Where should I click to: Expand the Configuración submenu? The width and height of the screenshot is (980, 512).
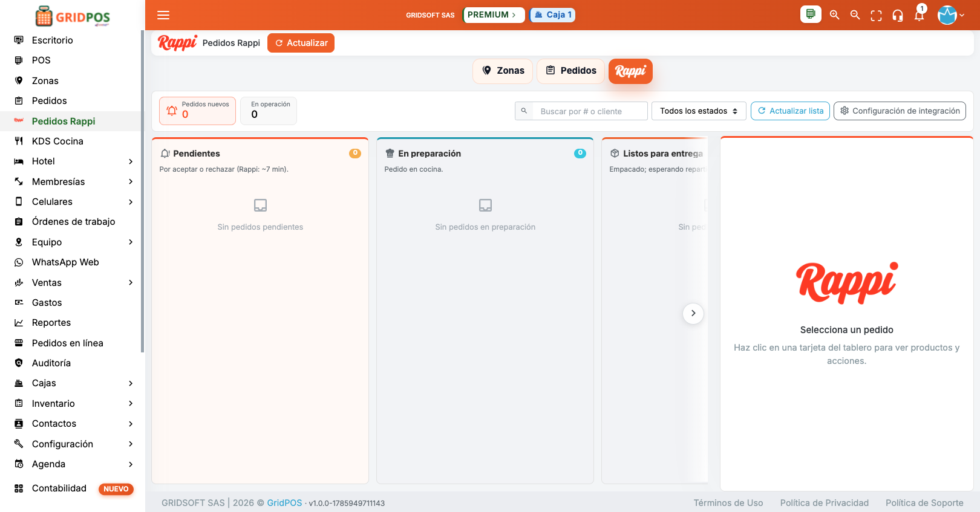(x=131, y=444)
